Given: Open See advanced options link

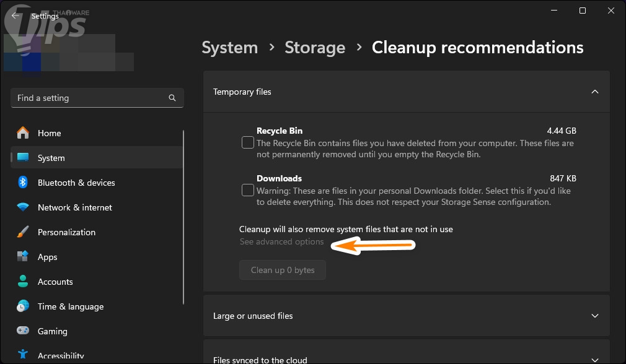Looking at the screenshot, I should 282,241.
